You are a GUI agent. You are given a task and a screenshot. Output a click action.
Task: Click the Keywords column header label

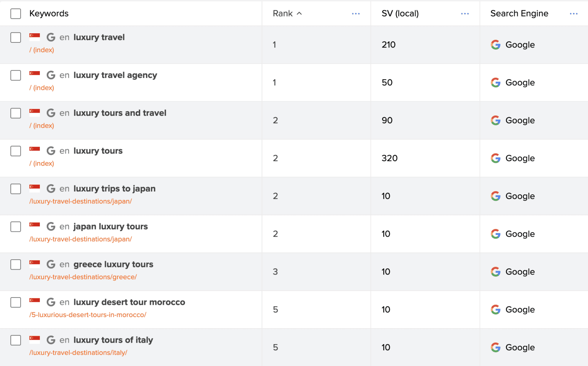point(49,13)
